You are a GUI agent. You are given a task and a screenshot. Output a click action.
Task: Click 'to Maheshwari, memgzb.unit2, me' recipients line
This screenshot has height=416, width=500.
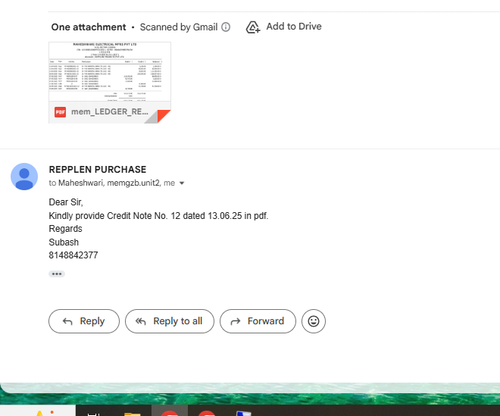pos(112,183)
